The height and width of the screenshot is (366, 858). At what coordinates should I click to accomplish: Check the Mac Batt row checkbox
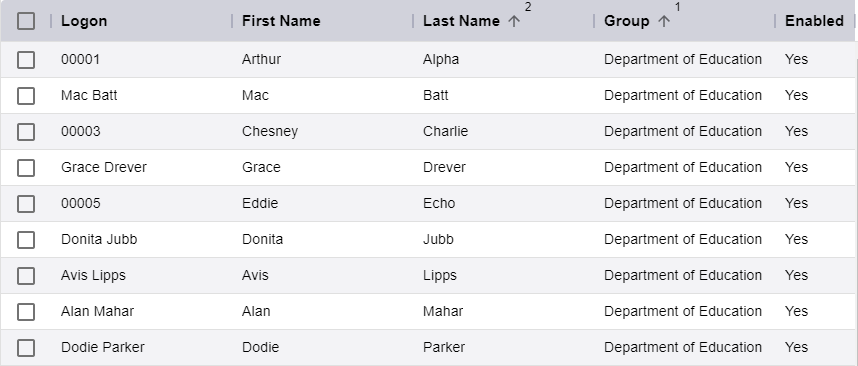click(26, 96)
